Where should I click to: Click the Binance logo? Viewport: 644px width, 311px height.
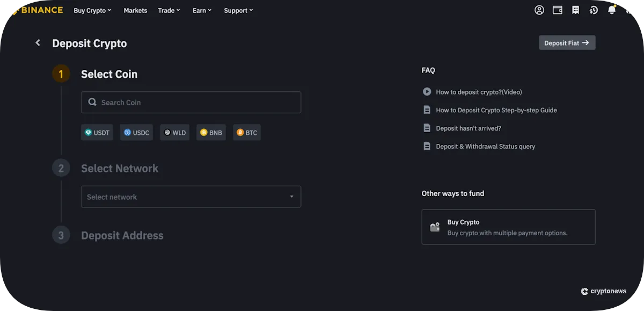coord(36,10)
